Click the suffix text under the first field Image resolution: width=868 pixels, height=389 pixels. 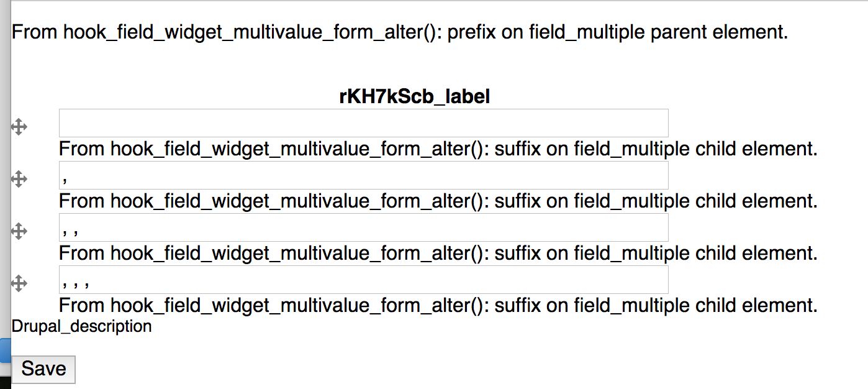point(437,149)
